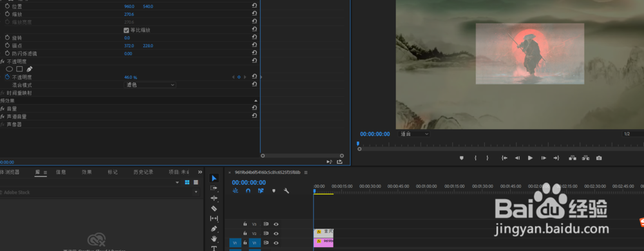Screen dimensions: 644x251
Task: Open playback resolution dropdown 1/2
Action: [x=632, y=134]
